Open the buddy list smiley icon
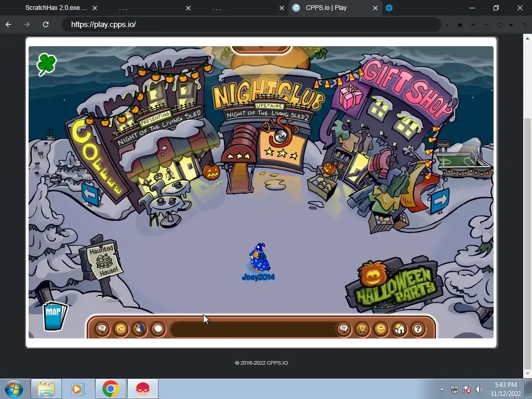532x399 pixels. 381,329
